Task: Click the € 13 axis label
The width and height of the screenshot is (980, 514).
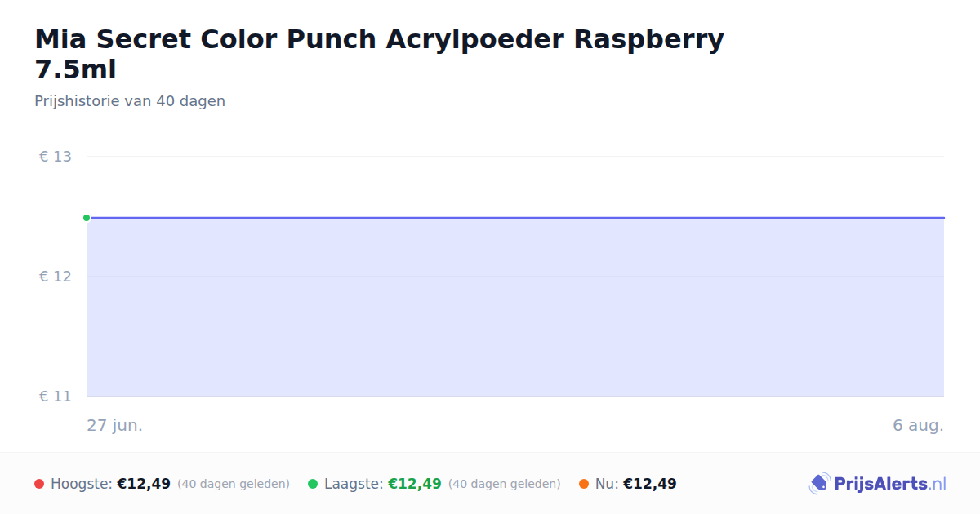Action: (x=56, y=157)
